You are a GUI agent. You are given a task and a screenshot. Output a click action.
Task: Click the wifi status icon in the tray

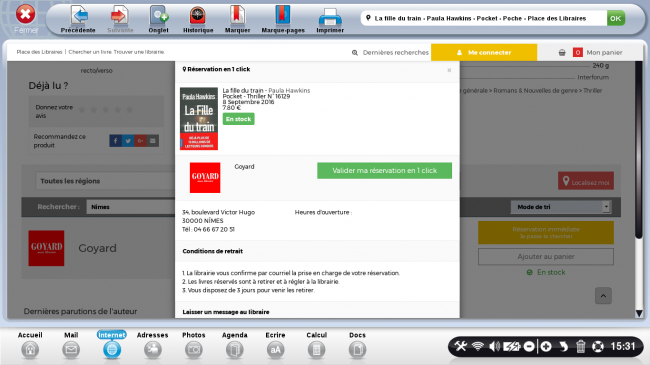(478, 346)
